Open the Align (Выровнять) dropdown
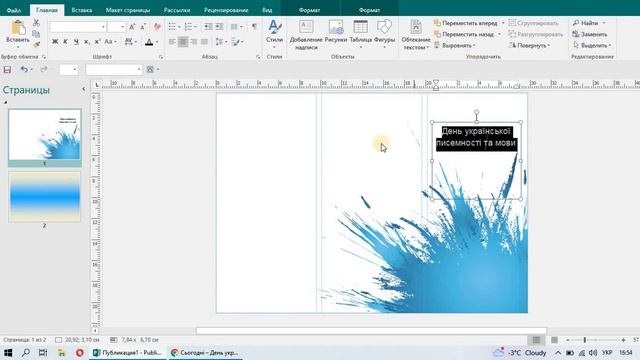The width and height of the screenshot is (640, 360). (455, 45)
